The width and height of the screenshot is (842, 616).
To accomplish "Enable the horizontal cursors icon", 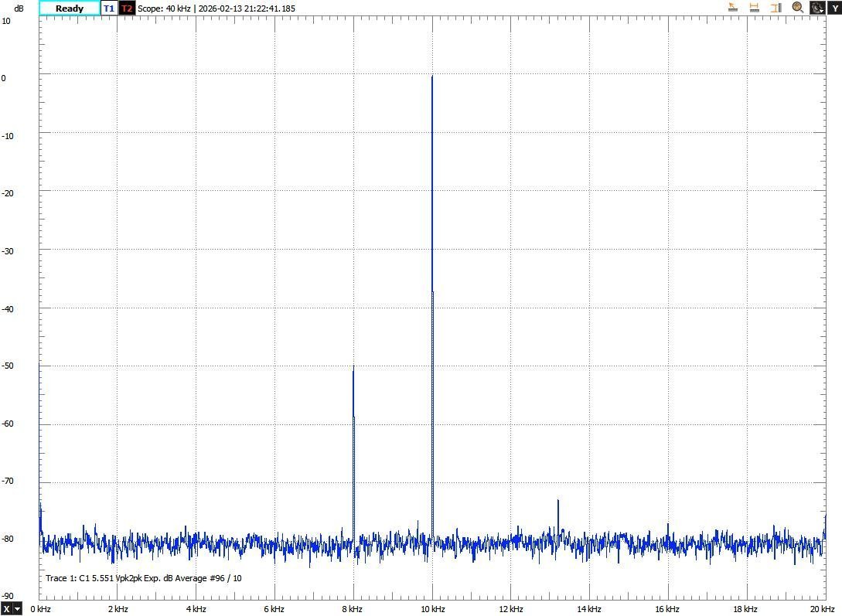I will [x=754, y=8].
